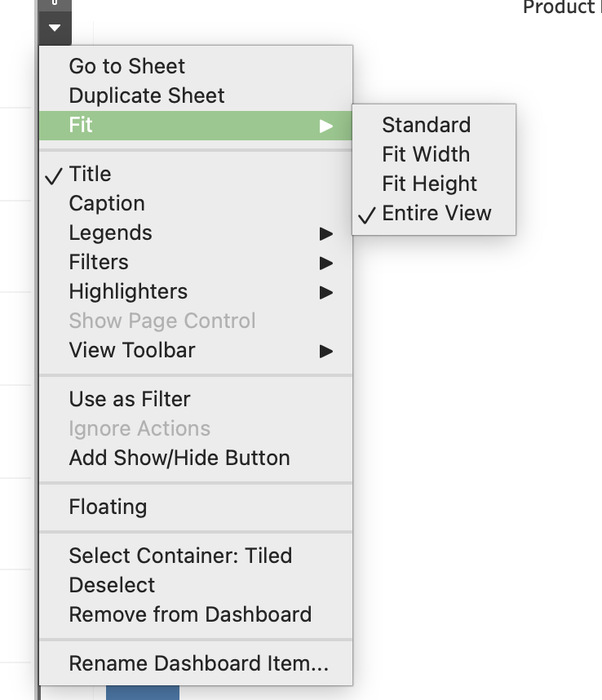The image size is (602, 700).
Task: Expand View Toolbar submenu
Action: 132,350
